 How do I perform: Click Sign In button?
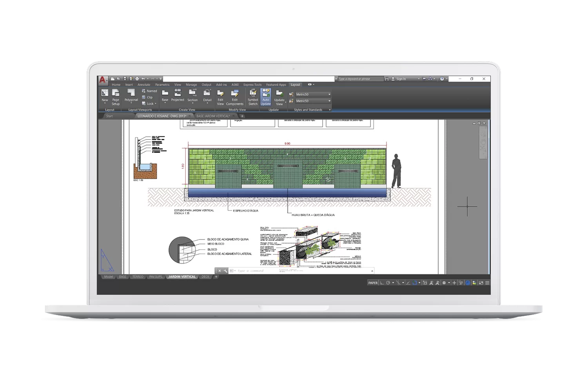click(x=401, y=79)
